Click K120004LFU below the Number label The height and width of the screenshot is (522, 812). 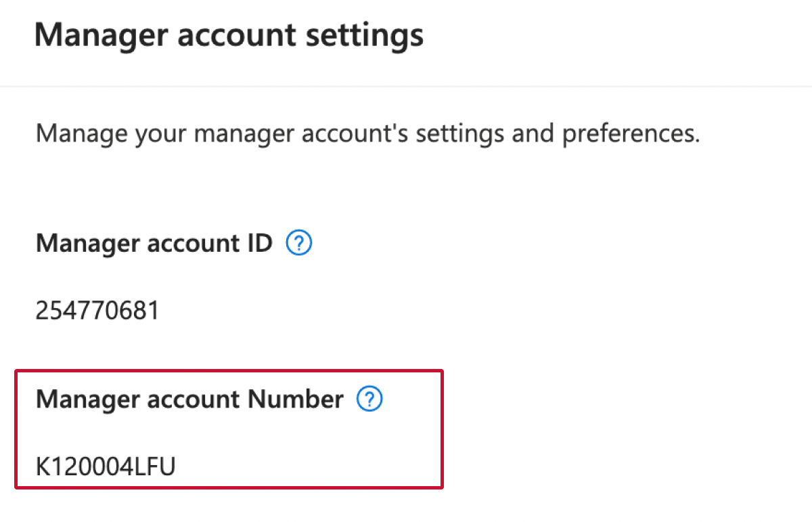tap(106, 466)
